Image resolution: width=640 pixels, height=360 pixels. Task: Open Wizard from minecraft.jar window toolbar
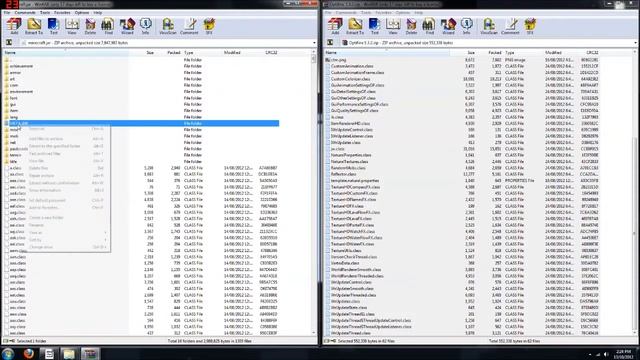click(127, 26)
